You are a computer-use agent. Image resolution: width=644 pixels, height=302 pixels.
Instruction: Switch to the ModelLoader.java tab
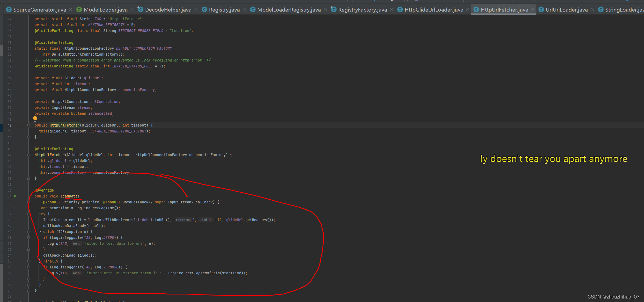coord(105,10)
